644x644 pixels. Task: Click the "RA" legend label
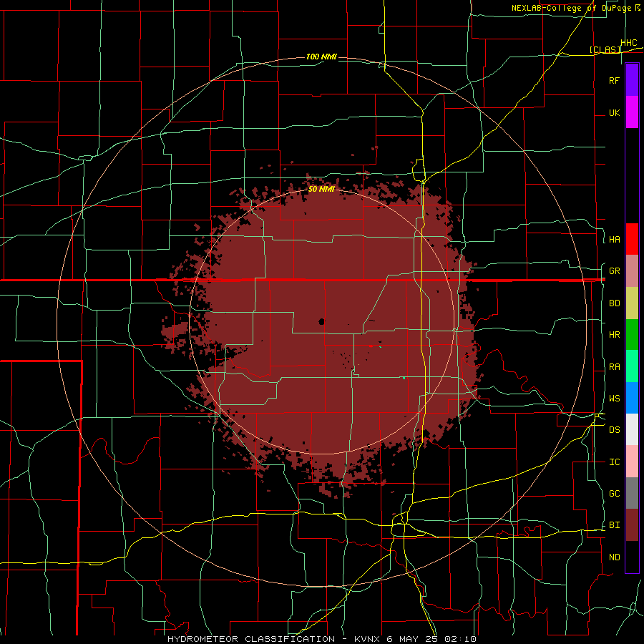pyautogui.click(x=614, y=366)
